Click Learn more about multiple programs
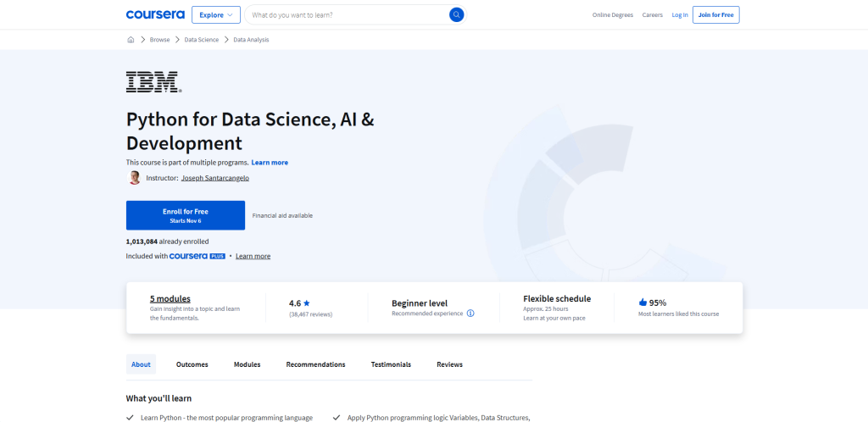This screenshot has width=868, height=422. click(270, 163)
